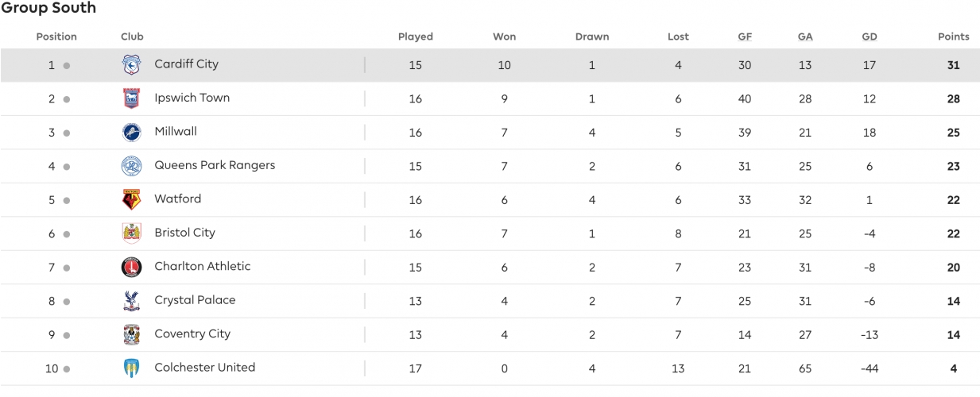The height and width of the screenshot is (397, 980).
Task: Click the Cardiff City club crest
Action: pyautogui.click(x=131, y=65)
